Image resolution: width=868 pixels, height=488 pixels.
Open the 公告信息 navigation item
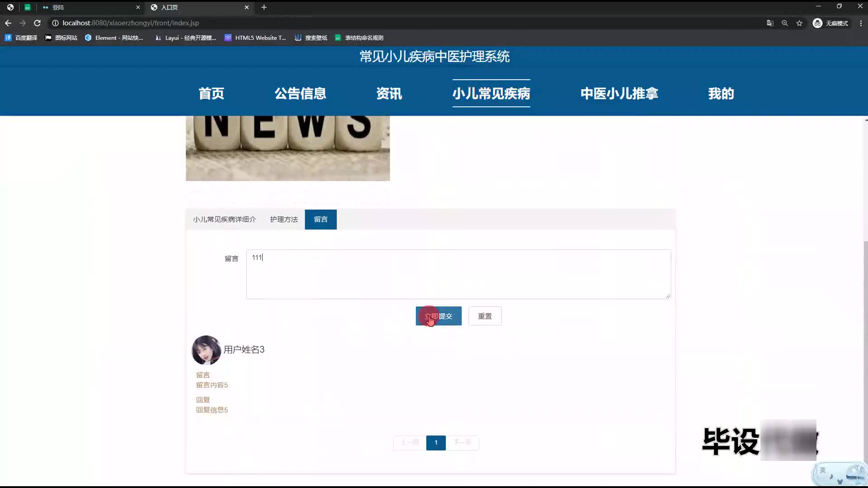pyautogui.click(x=300, y=94)
